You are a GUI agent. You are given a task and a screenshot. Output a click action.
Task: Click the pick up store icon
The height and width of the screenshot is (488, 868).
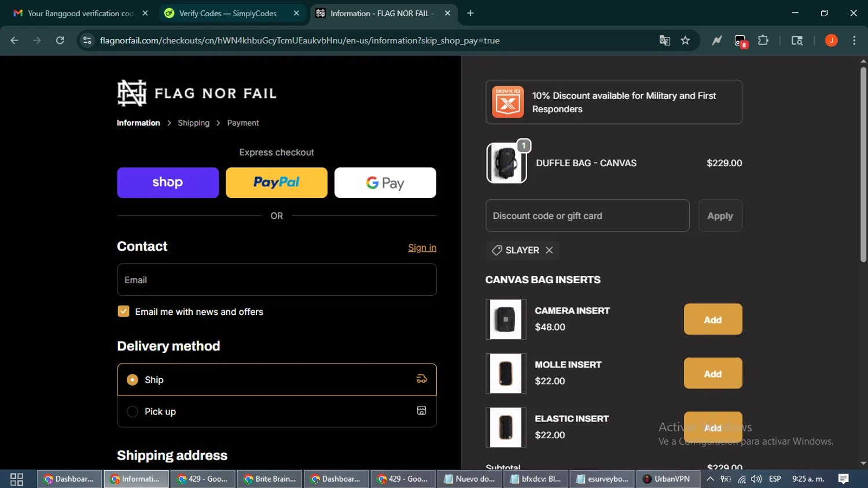pyautogui.click(x=421, y=410)
